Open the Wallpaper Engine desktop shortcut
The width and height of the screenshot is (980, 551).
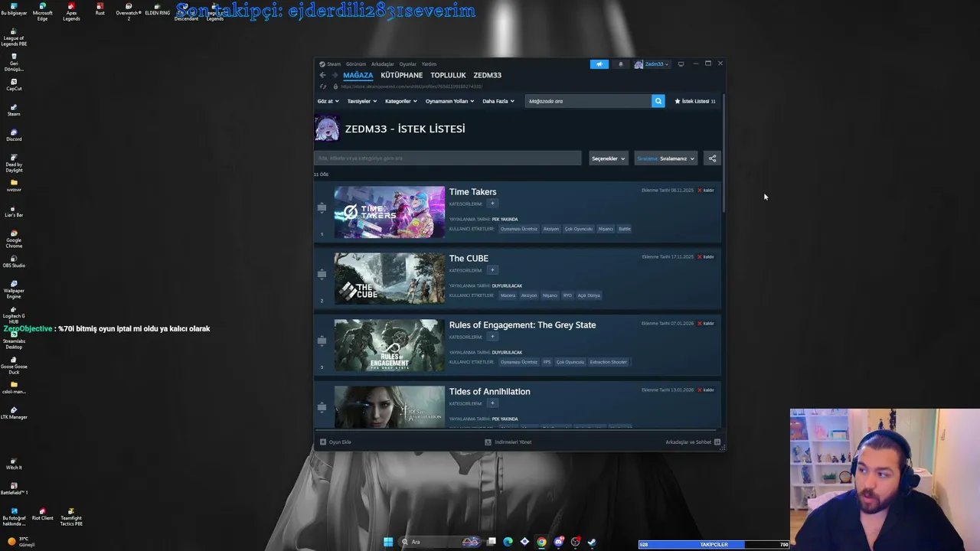14,289
